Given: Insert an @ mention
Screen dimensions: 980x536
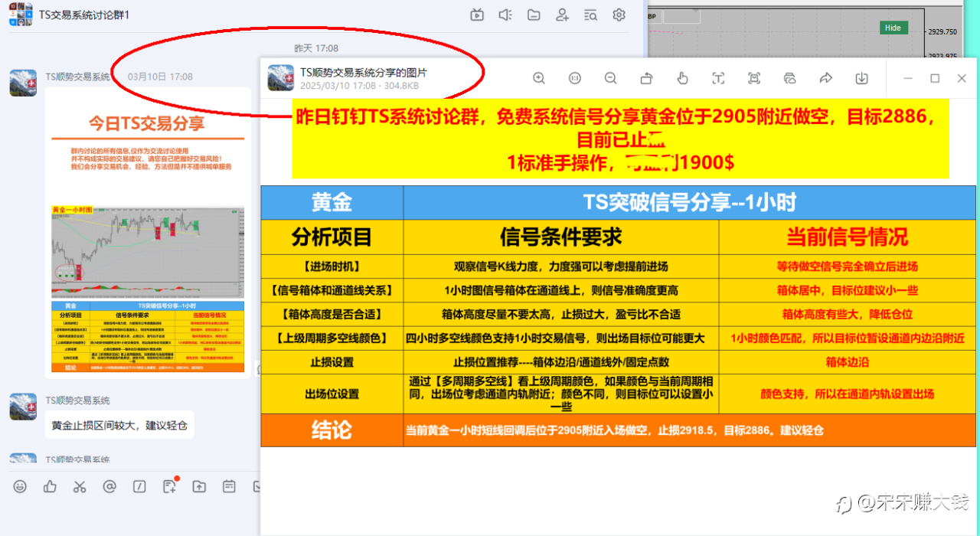Looking at the screenshot, I should click(109, 486).
